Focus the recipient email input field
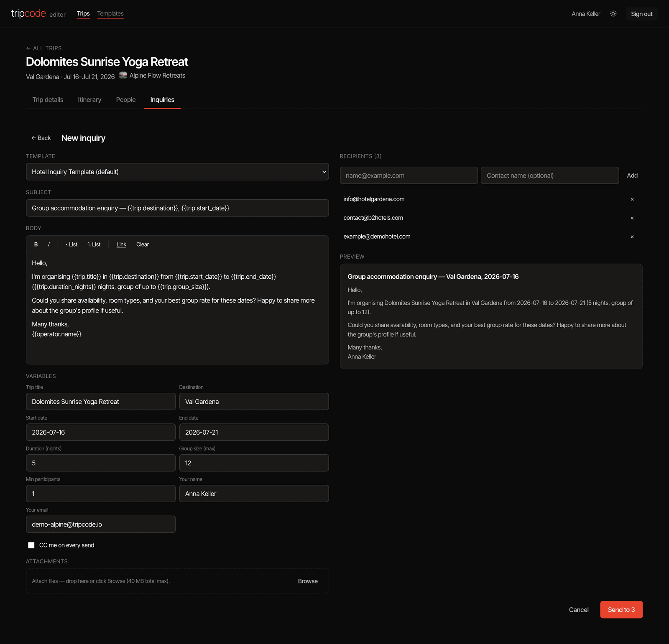This screenshot has width=669, height=644. tap(409, 176)
